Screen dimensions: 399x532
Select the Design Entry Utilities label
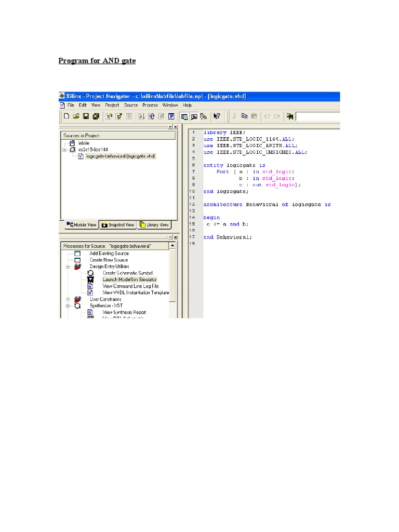[109, 267]
